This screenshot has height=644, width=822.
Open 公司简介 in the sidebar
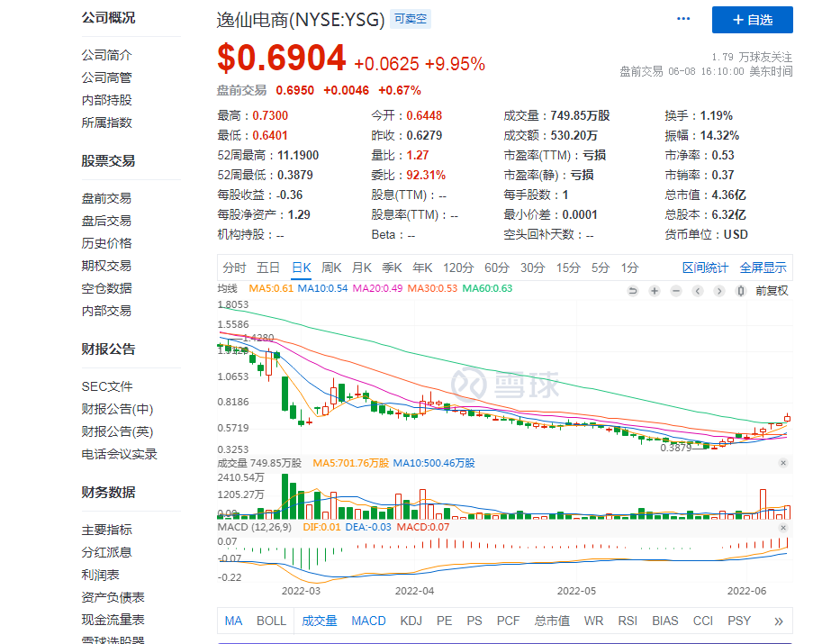pos(107,55)
